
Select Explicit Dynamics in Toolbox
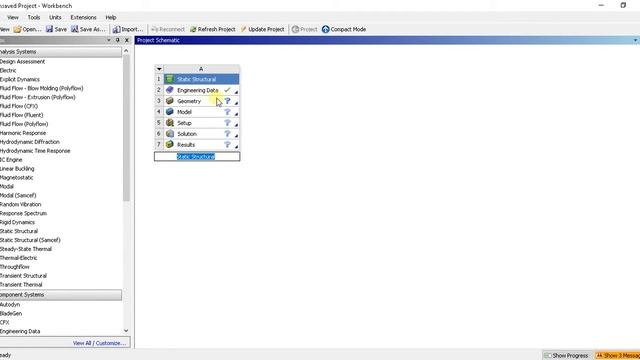pos(20,80)
